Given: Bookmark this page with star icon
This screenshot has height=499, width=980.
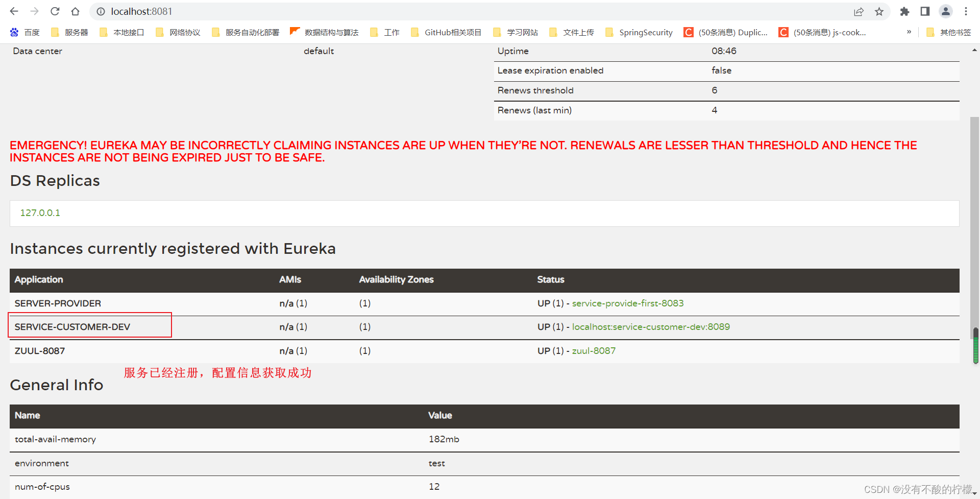Looking at the screenshot, I should click(x=879, y=11).
